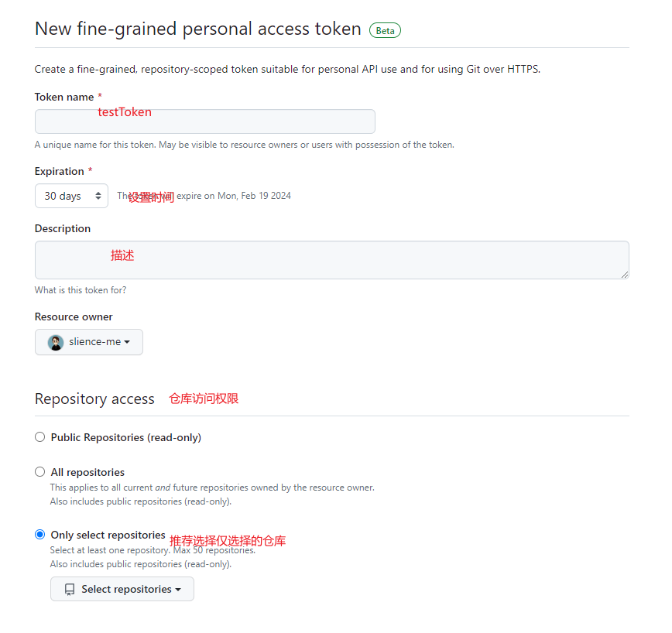
Task: Click the description box resize handle
Action: click(x=625, y=275)
